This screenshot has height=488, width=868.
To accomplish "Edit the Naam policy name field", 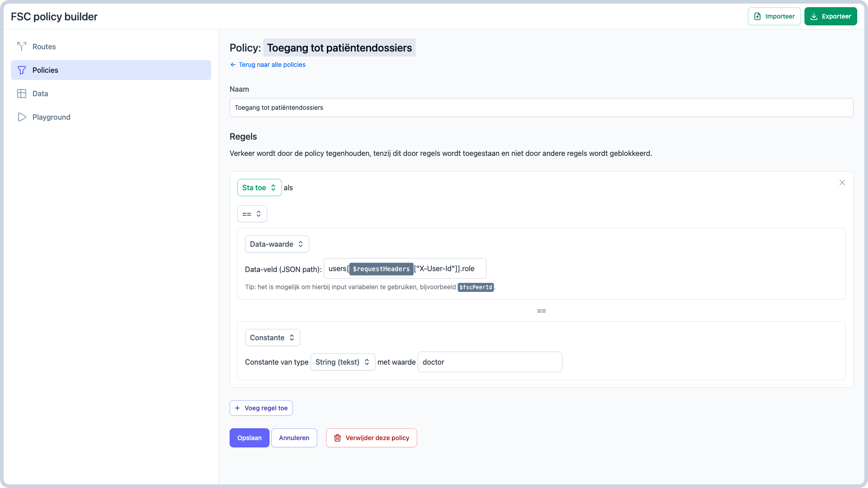I will click(541, 107).
